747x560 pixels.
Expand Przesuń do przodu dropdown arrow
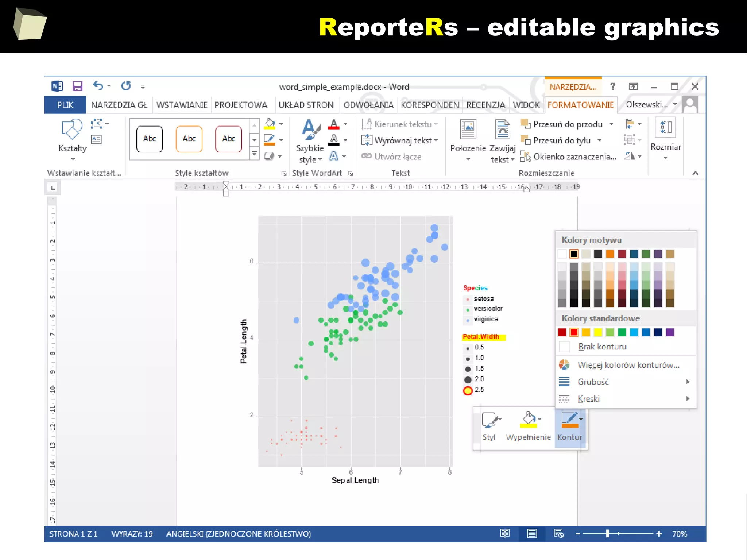point(611,124)
